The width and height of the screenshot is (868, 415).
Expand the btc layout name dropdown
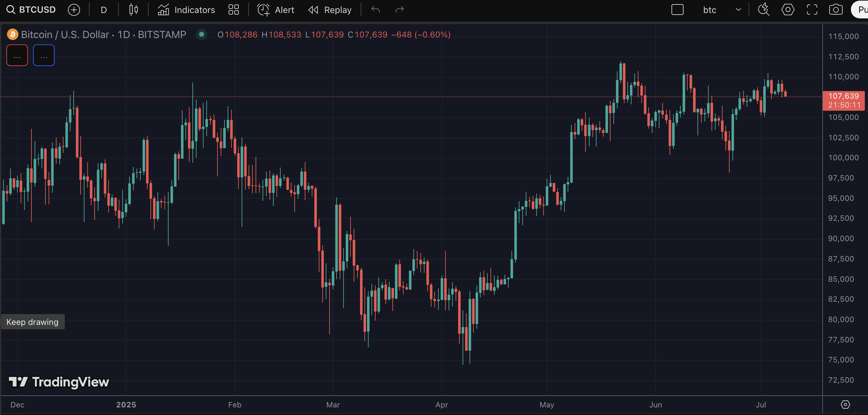click(738, 10)
